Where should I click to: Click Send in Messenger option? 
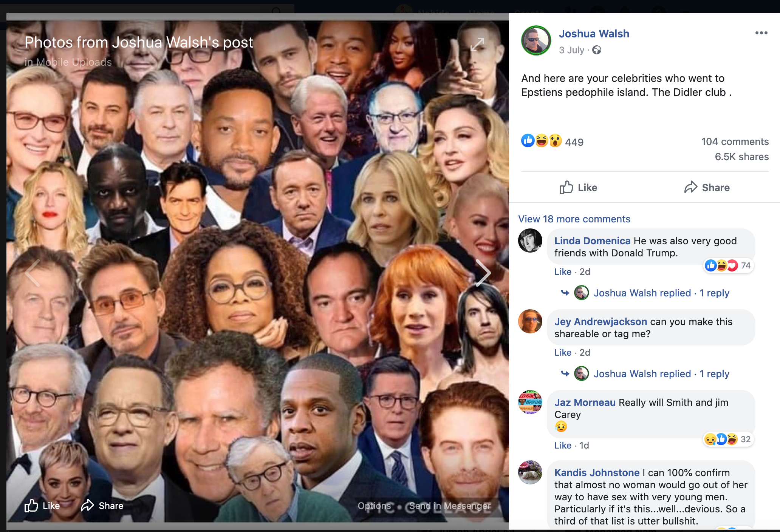[450, 506]
